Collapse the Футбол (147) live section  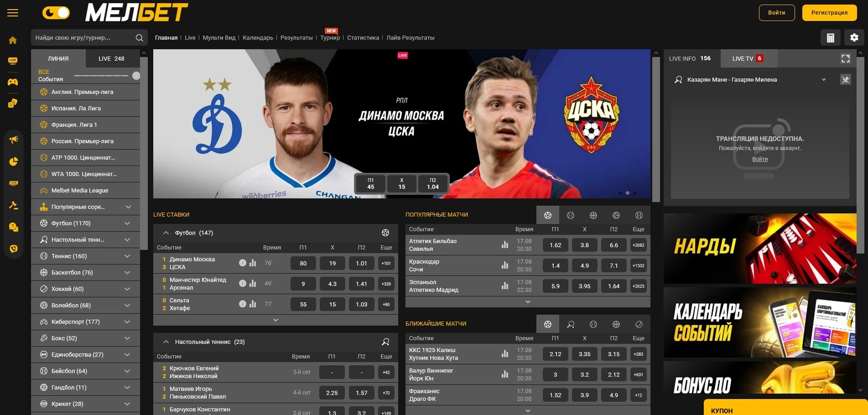tap(166, 233)
